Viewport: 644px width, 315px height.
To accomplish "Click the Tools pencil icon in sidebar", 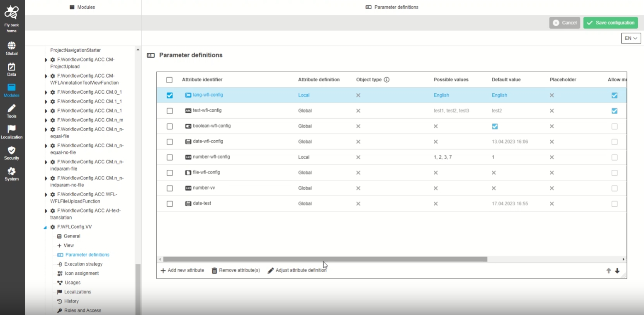I will tap(12, 109).
